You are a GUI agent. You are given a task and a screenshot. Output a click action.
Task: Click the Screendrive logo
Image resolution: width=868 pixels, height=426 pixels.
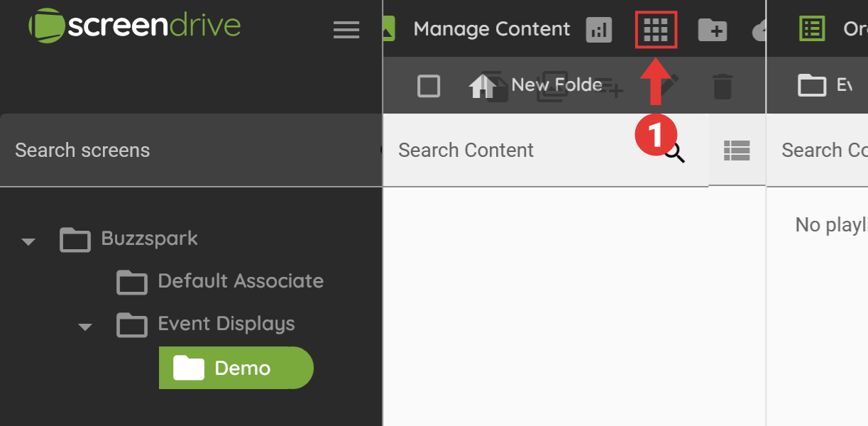click(135, 26)
